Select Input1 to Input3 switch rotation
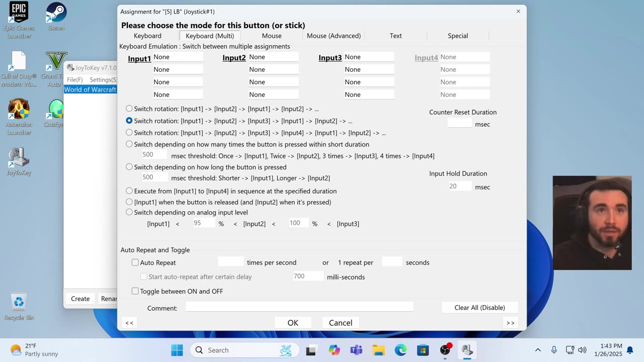Image resolution: width=644 pixels, height=362 pixels. click(x=129, y=121)
